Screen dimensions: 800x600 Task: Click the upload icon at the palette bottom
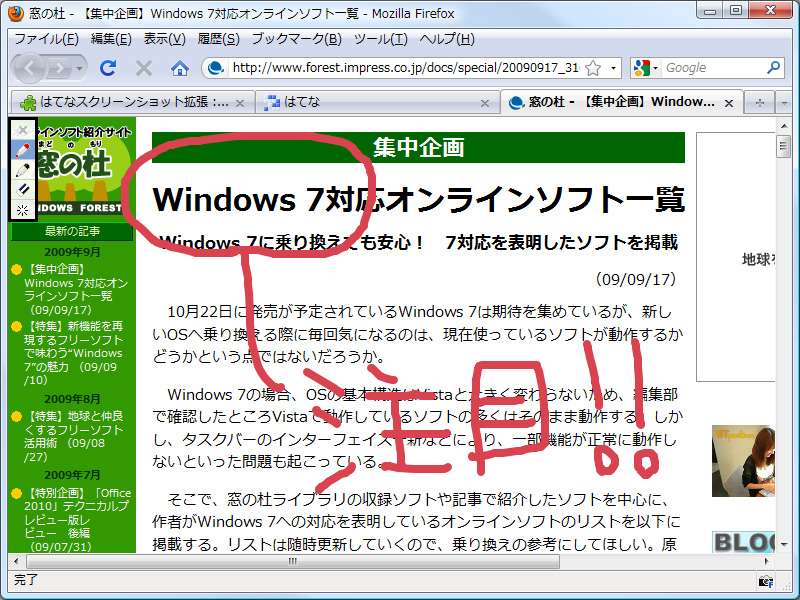pyautogui.click(x=24, y=211)
